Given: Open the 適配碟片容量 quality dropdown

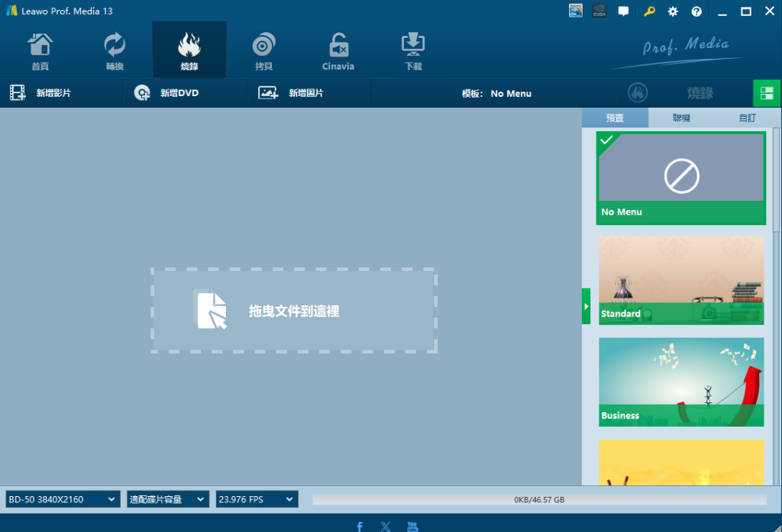Looking at the screenshot, I should click(167, 499).
